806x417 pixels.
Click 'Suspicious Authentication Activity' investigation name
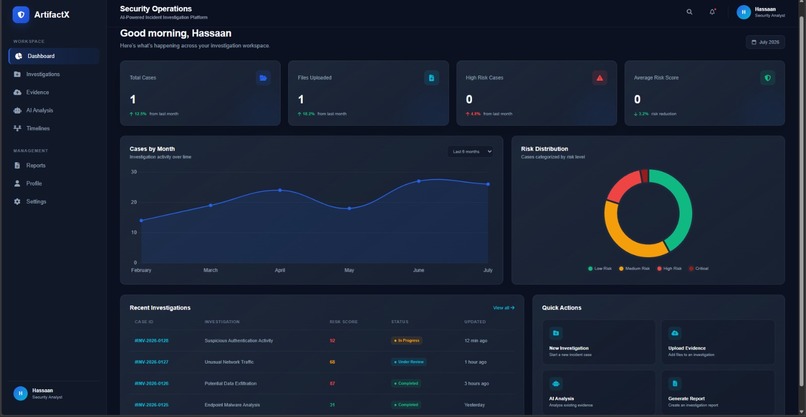point(239,340)
